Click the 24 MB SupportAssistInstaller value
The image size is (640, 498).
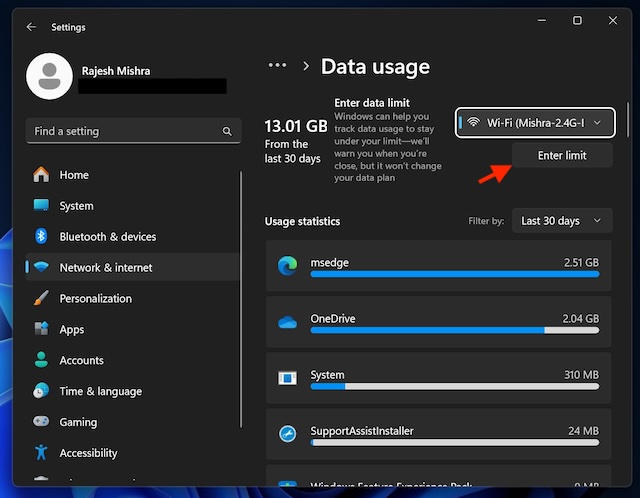coord(583,431)
